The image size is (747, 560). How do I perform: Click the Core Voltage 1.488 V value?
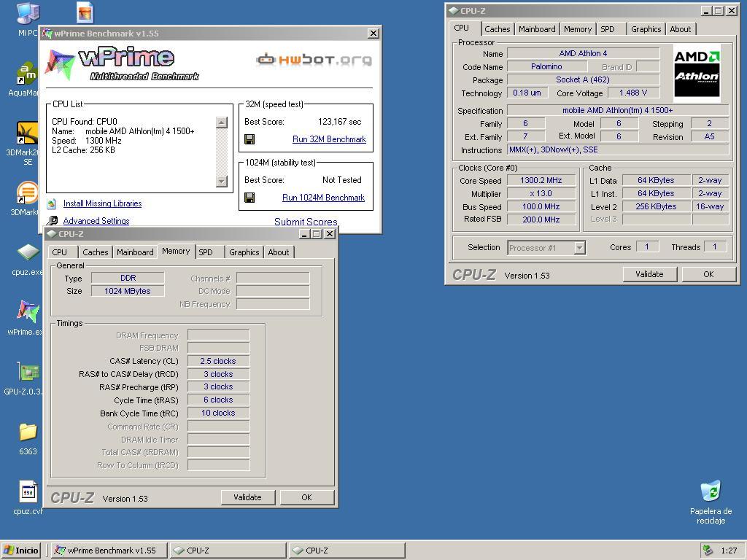click(x=633, y=93)
